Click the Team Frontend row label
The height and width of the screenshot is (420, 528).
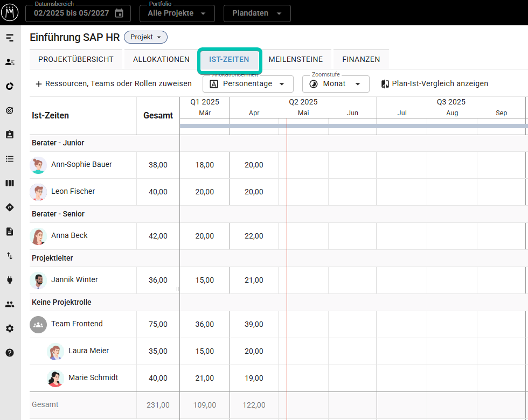77,324
